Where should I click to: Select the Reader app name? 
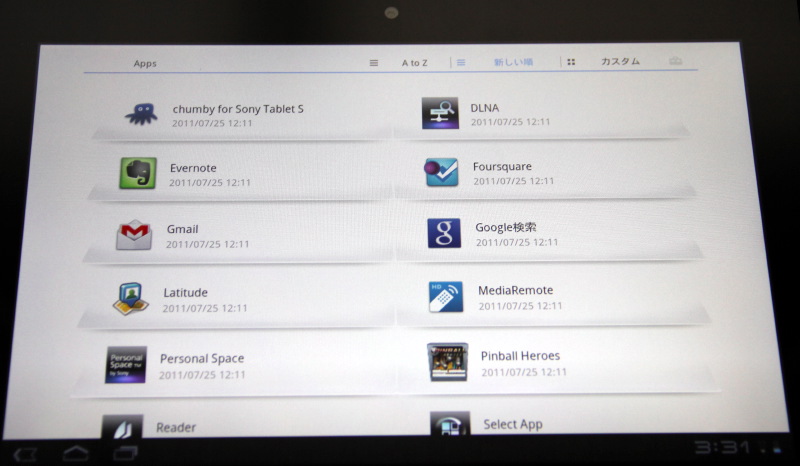point(176,427)
